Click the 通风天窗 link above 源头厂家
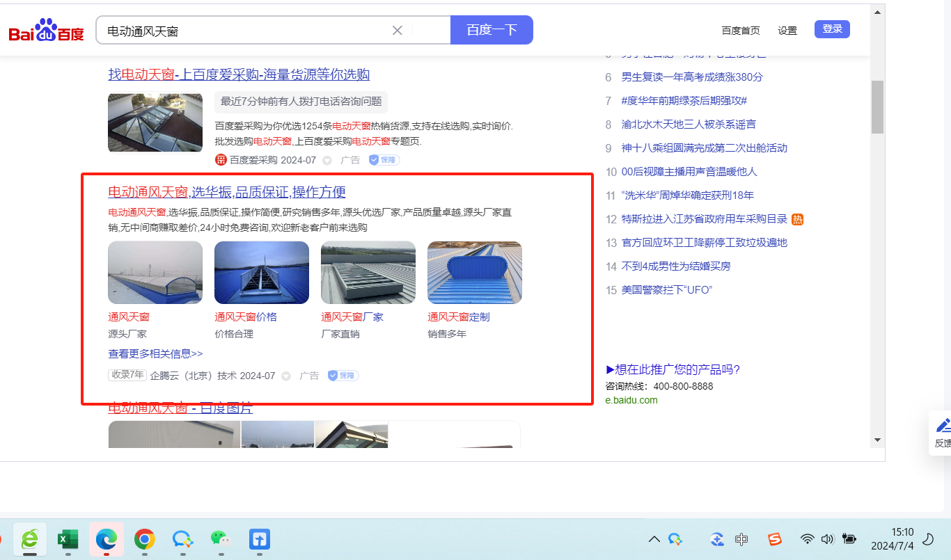 (129, 317)
